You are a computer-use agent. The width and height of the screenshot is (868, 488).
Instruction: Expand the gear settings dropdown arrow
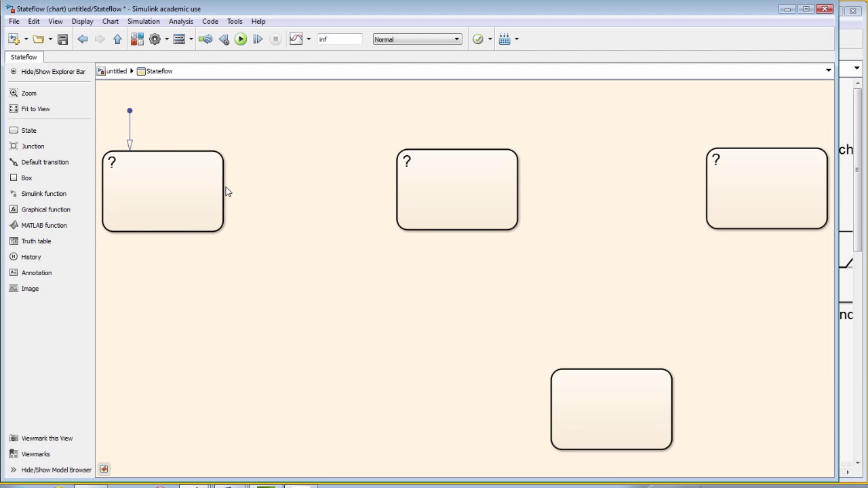tap(167, 39)
